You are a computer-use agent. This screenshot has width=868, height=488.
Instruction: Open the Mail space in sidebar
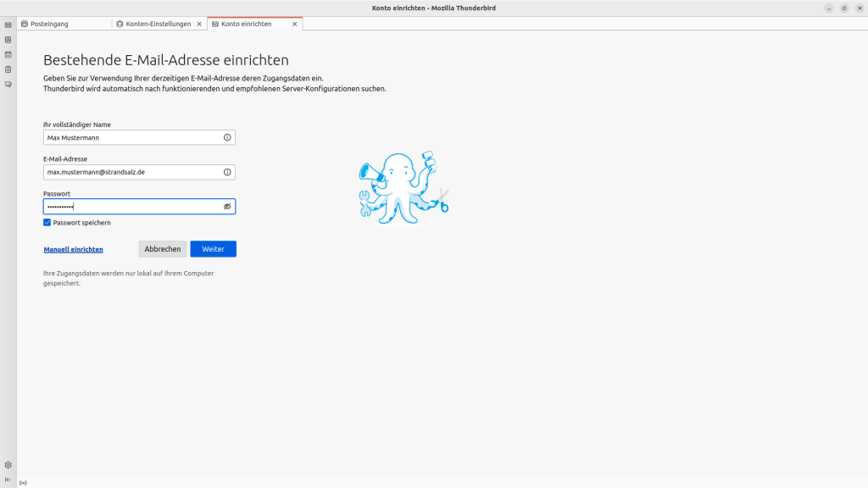click(8, 25)
